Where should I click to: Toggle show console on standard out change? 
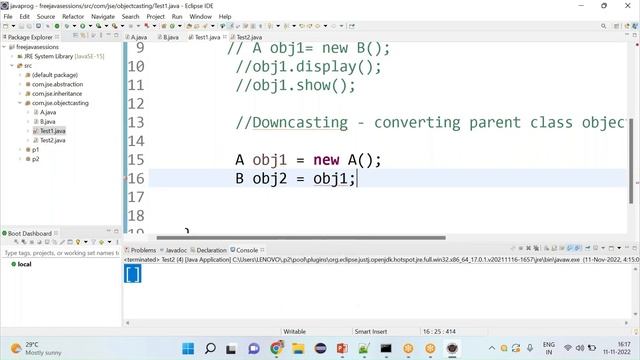[x=570, y=248]
